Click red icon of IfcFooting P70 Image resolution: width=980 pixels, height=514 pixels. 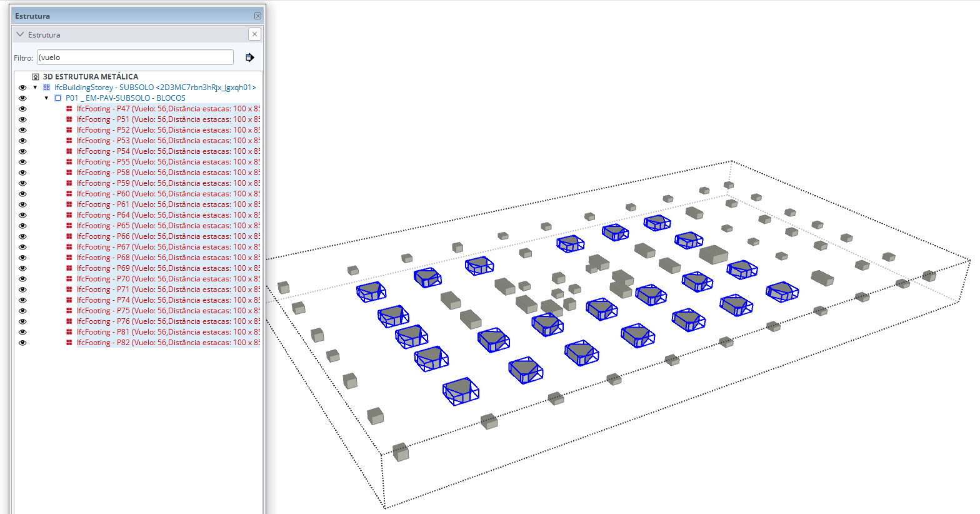tap(69, 279)
